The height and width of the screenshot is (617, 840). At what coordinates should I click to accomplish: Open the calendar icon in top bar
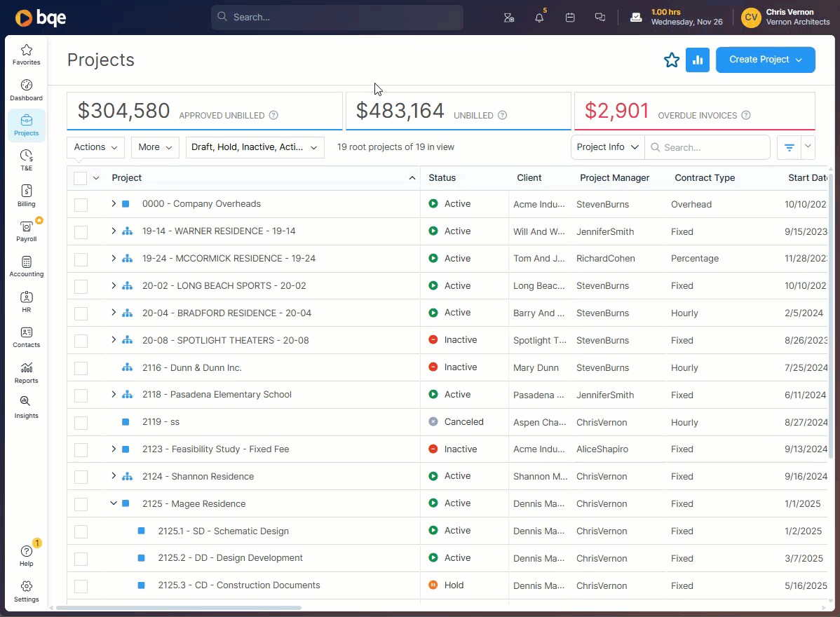point(570,18)
